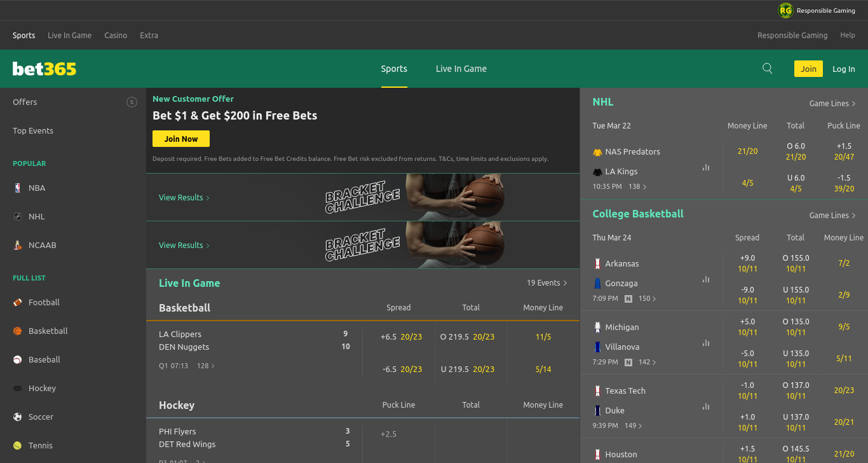Viewport: 868px width, 463px height.
Task: Select Arkansas money line 7/2
Action: [x=844, y=263]
